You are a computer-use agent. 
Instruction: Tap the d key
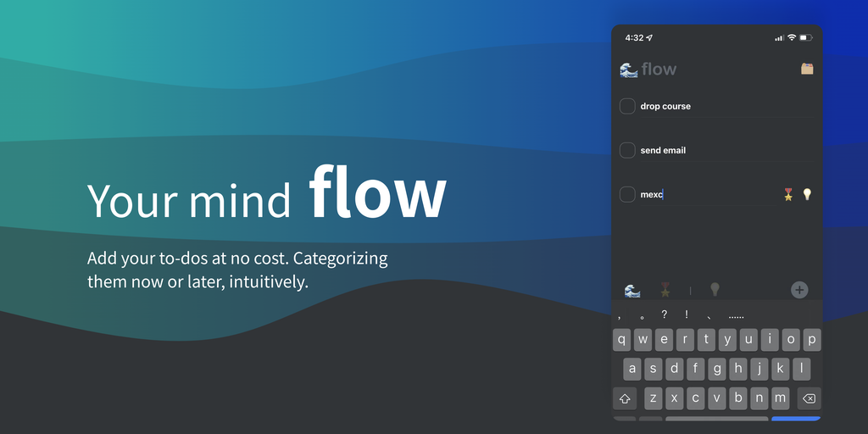pos(674,369)
